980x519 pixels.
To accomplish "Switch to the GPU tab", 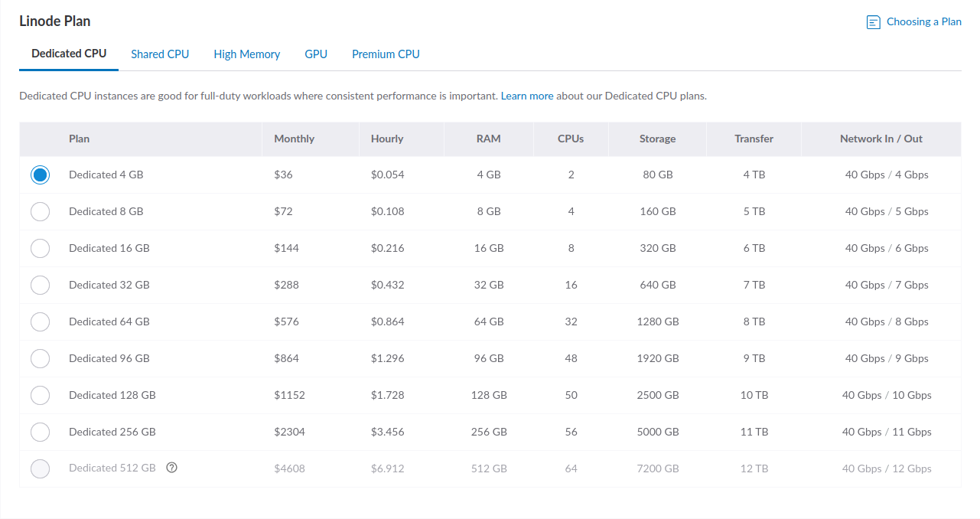I will 316,54.
